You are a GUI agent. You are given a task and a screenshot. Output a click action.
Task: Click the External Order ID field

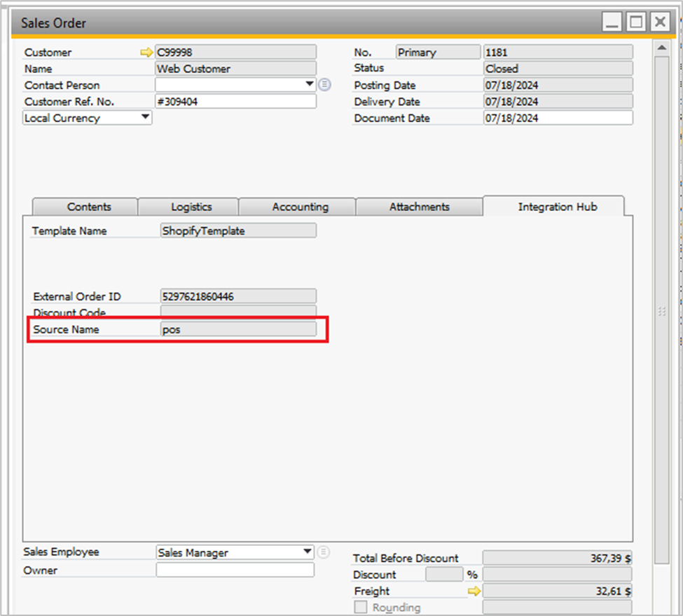click(x=238, y=296)
